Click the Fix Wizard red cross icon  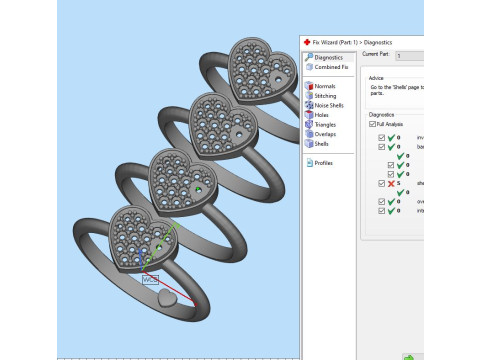click(307, 42)
